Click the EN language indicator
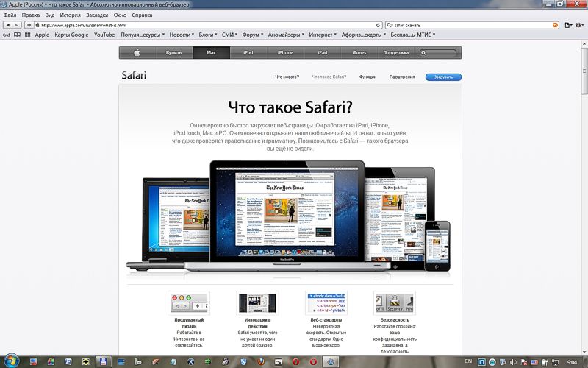The height and width of the screenshot is (368, 588). [468, 361]
